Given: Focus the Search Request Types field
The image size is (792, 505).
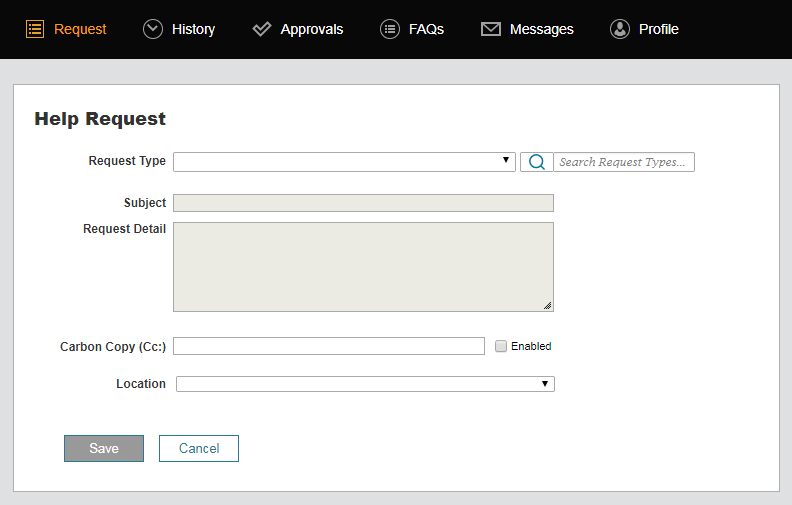Looking at the screenshot, I should coord(623,162).
